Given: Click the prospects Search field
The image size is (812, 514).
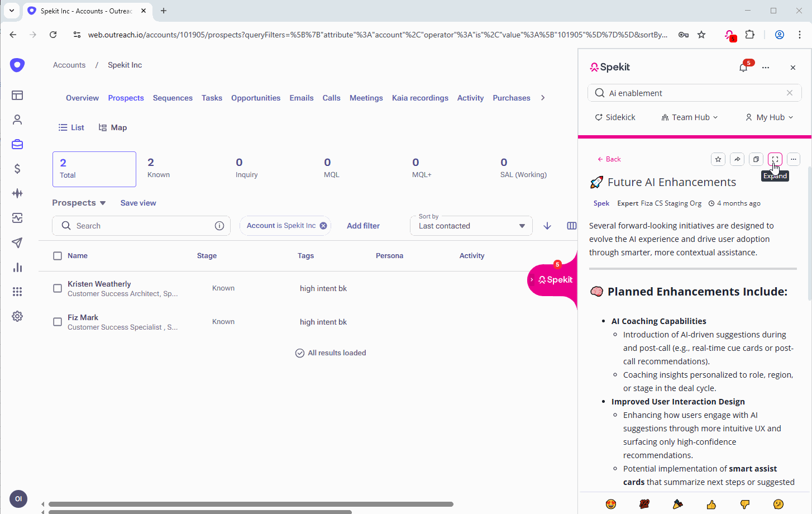Looking at the screenshot, I should [x=141, y=226].
